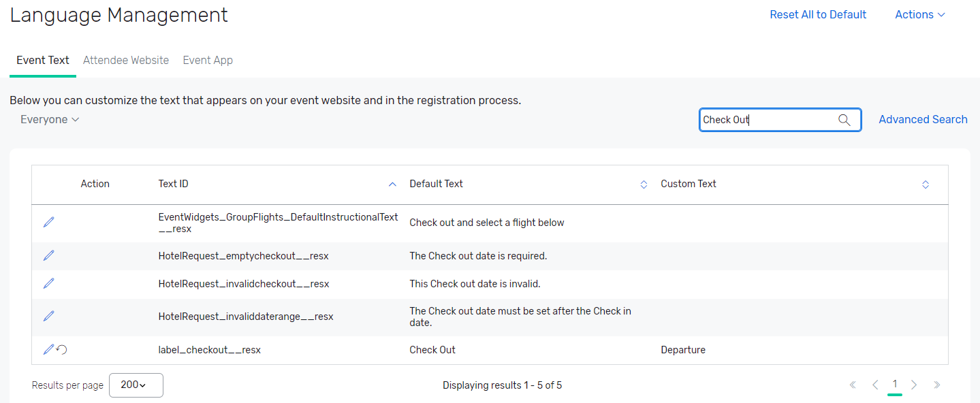Expand the Everyone audience dropdown
The height and width of the screenshot is (403, 980).
tap(50, 119)
